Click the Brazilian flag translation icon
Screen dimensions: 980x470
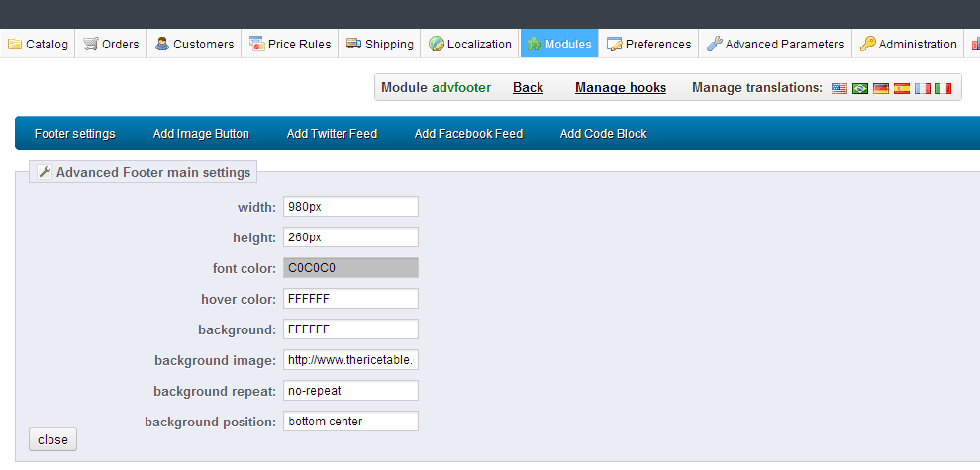[860, 88]
